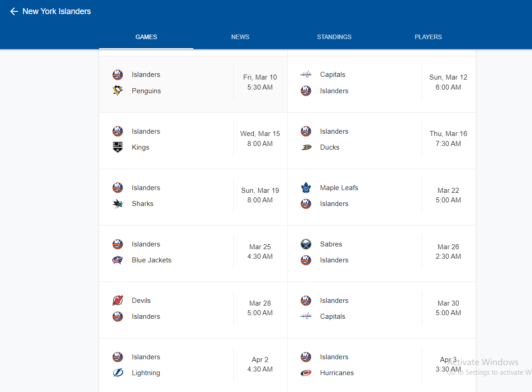Image resolution: width=532 pixels, height=392 pixels.
Task: Open the Standings tab
Action: coord(334,37)
